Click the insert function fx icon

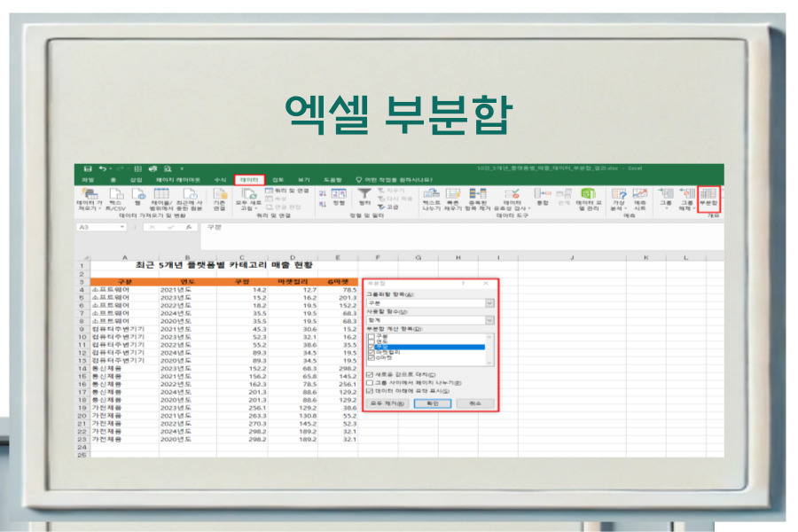pos(188,227)
